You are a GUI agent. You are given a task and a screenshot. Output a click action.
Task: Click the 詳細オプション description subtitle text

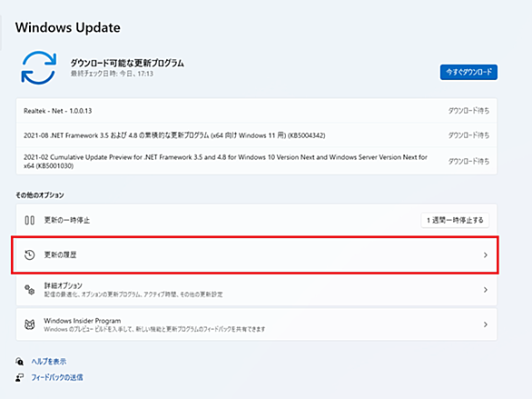tap(133, 294)
